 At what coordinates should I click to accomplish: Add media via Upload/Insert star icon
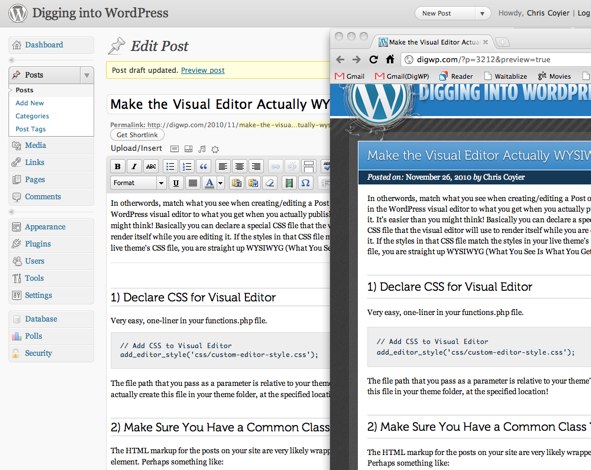[x=215, y=149]
